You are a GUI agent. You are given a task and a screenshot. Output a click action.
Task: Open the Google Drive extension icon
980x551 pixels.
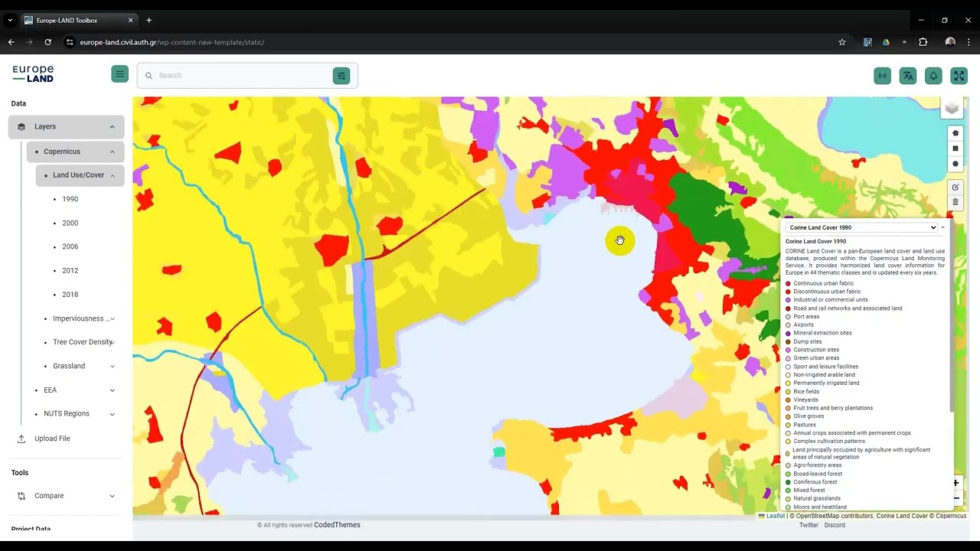886,42
